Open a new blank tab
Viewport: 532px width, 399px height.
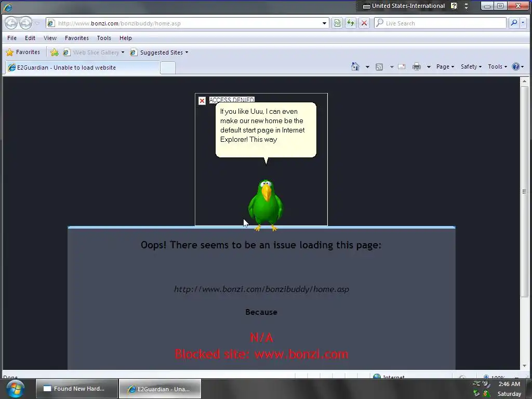tap(168, 68)
